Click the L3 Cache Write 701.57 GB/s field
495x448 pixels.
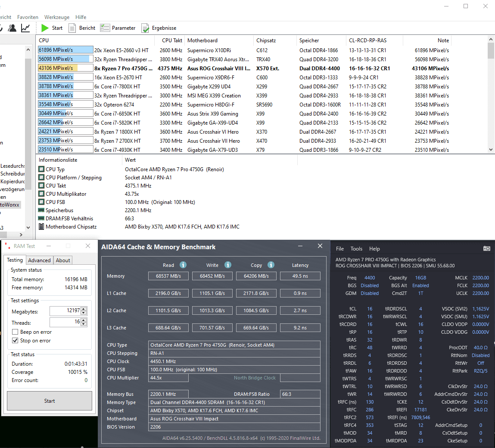point(212,328)
